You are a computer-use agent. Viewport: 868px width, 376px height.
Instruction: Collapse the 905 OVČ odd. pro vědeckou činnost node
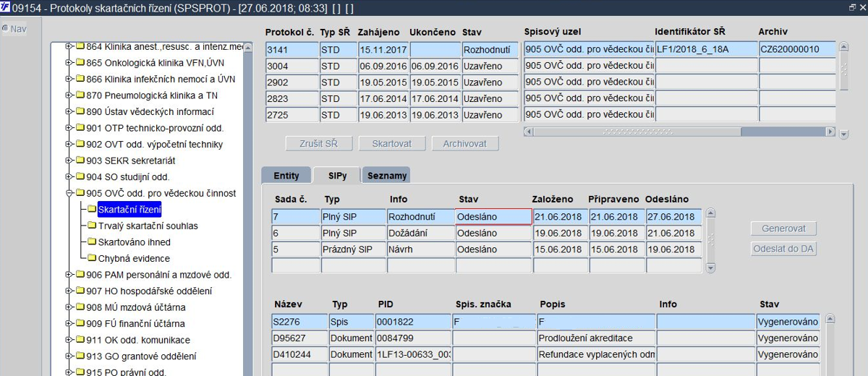click(69, 193)
